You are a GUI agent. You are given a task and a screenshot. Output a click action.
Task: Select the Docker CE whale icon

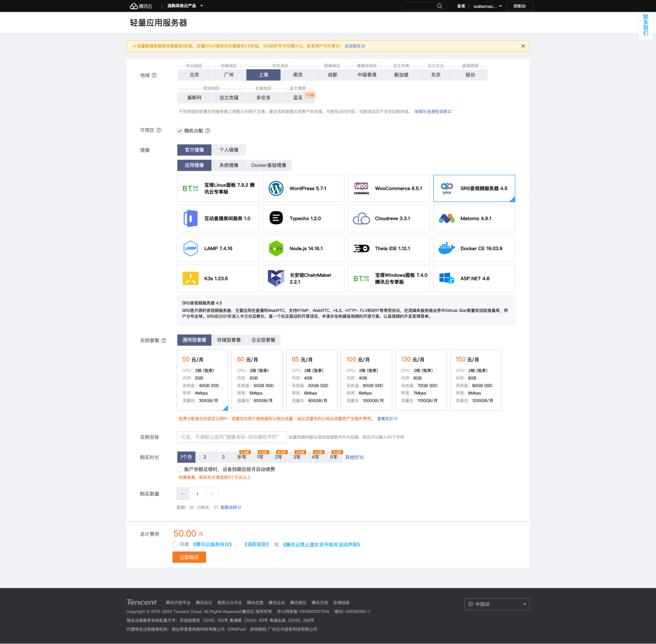coord(447,248)
